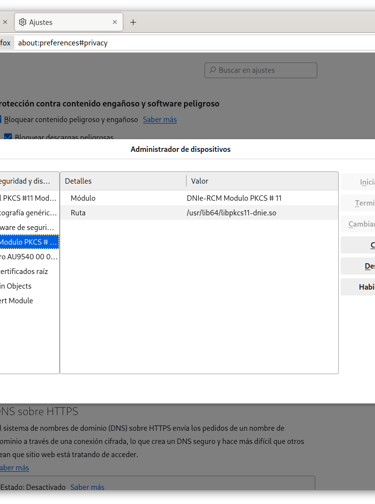
Task: Focus the address bar showing about:preferences#privacy
Action: (x=195, y=43)
